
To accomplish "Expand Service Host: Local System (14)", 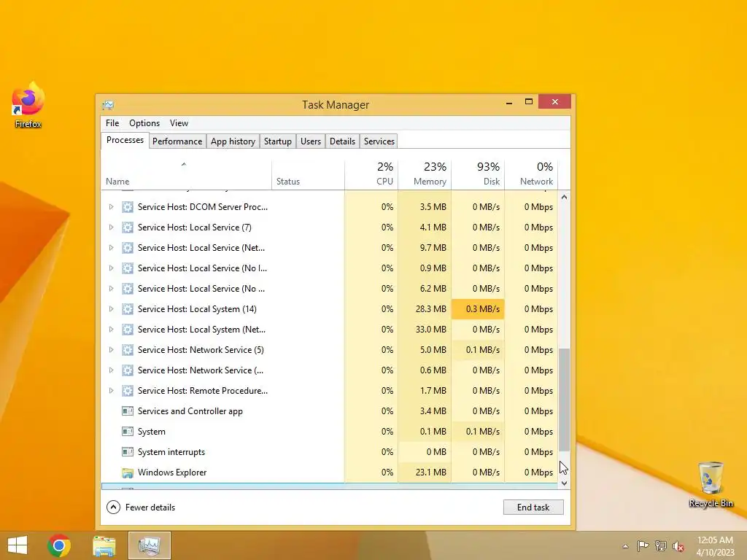I will (x=111, y=309).
